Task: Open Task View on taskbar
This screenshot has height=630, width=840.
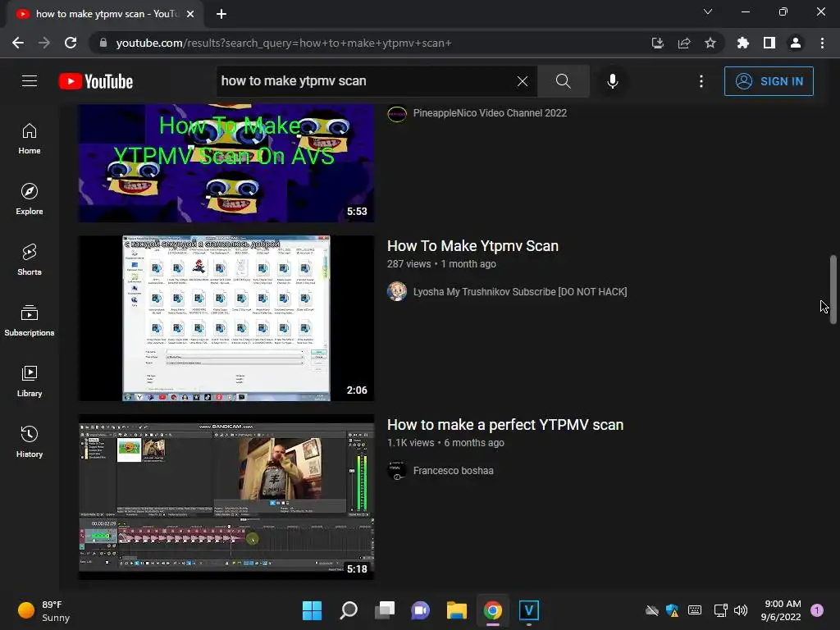Action: tap(384, 610)
